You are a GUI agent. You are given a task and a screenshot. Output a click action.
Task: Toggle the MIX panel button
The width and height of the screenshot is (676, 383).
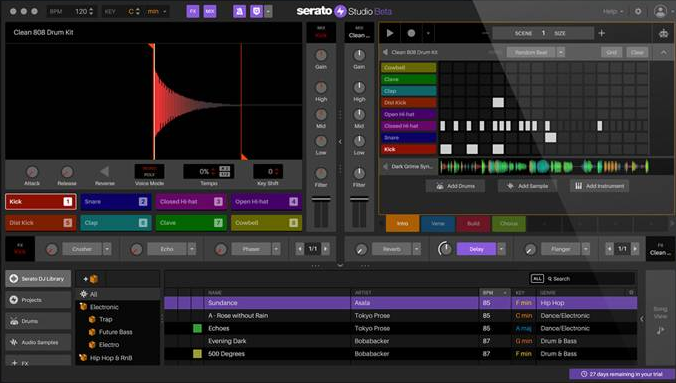[x=210, y=11]
